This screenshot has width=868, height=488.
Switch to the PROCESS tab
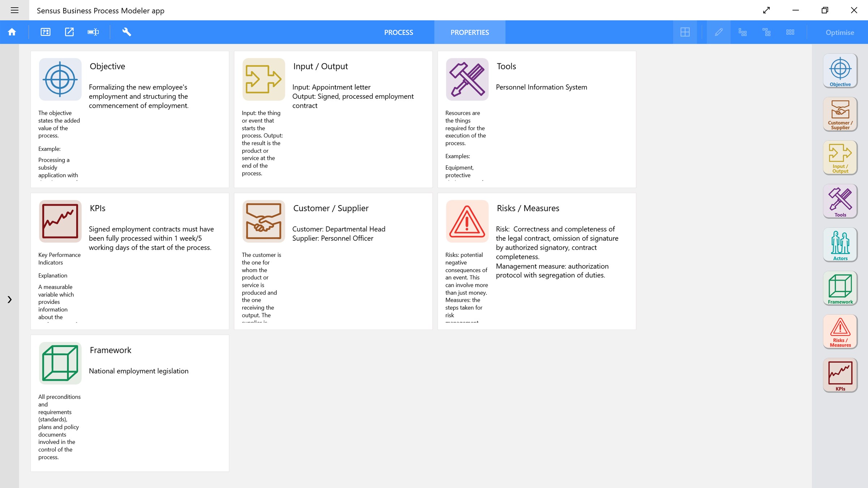tap(398, 32)
